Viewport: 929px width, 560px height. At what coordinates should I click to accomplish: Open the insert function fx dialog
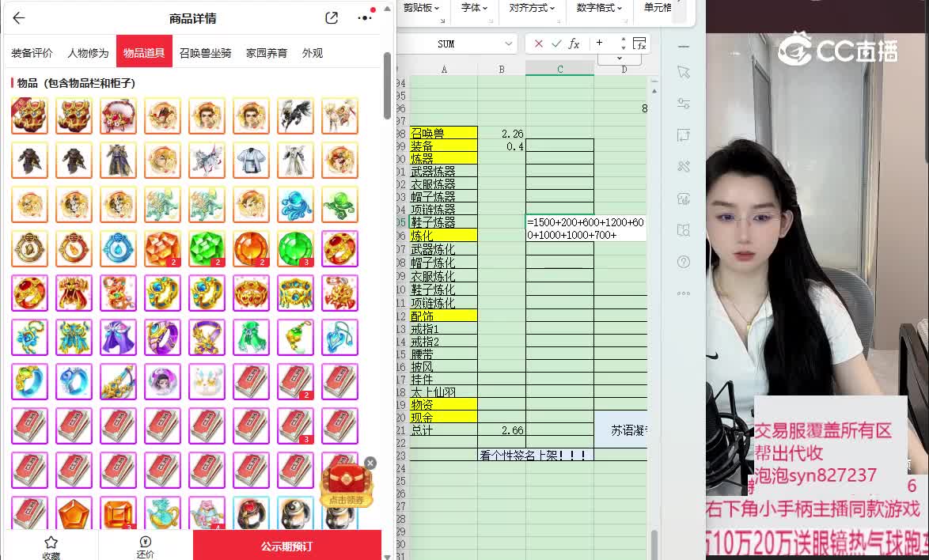[x=574, y=44]
